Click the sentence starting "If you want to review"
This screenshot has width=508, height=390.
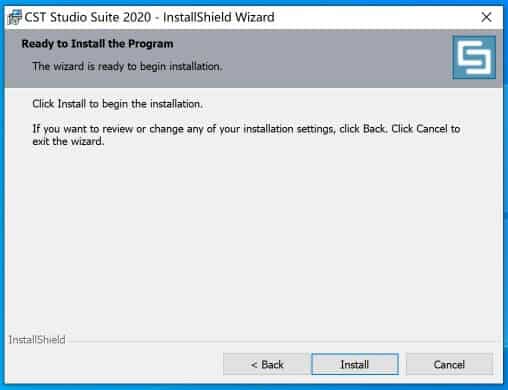point(246,129)
